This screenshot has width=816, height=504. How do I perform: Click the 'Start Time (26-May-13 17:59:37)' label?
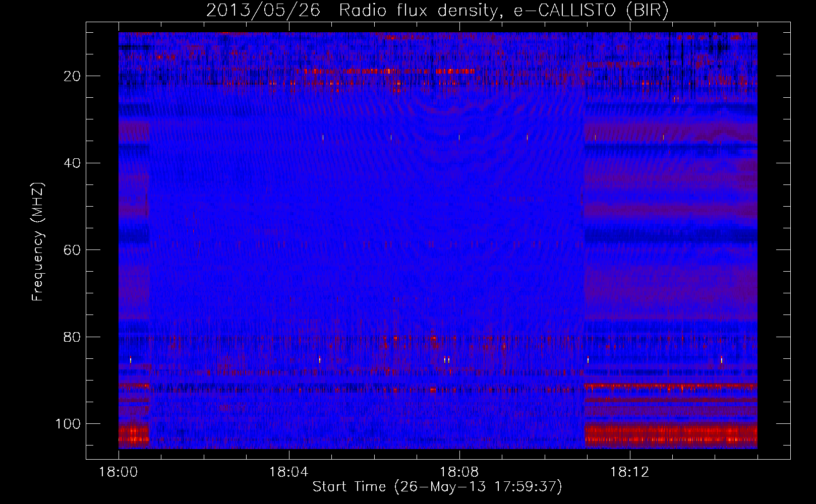(437, 487)
